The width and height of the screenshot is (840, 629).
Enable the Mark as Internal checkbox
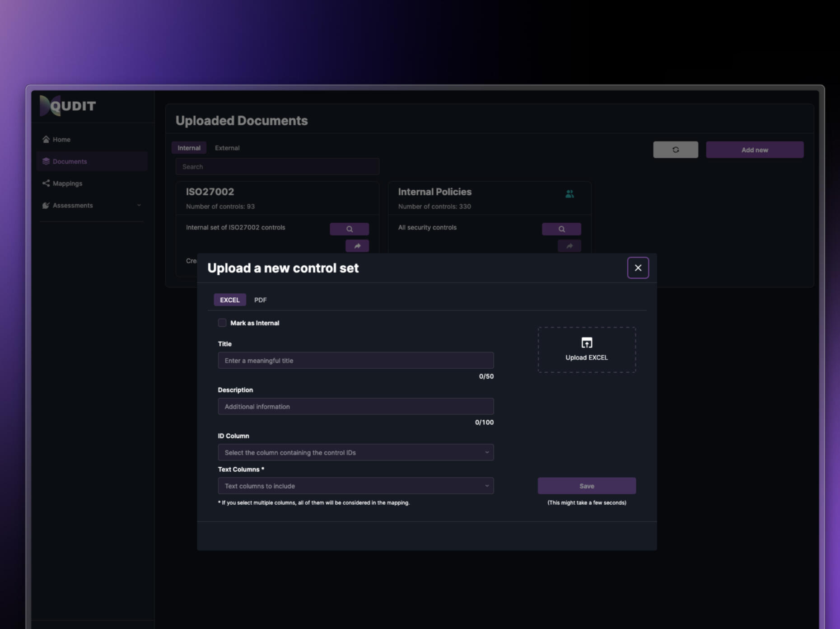tap(222, 323)
